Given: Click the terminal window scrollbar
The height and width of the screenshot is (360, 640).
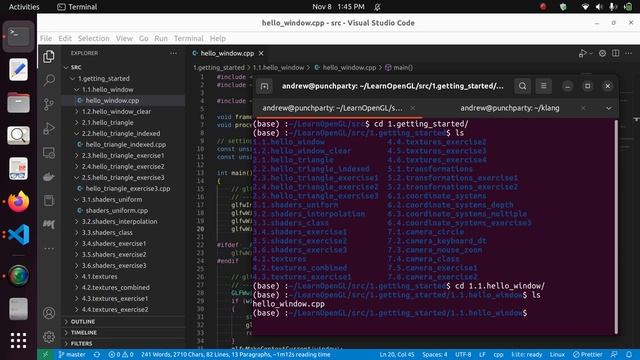Looking at the screenshot, I should coord(616,227).
